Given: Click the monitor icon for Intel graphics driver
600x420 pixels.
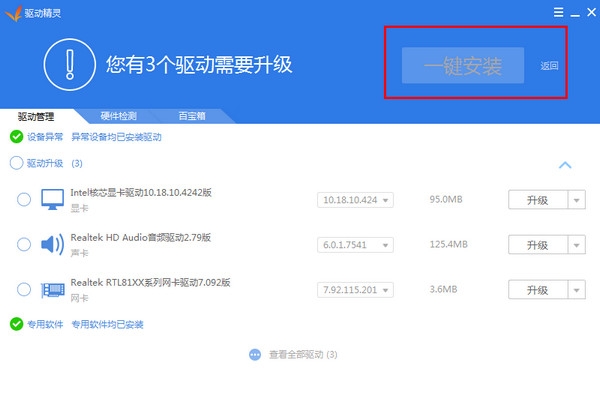Looking at the screenshot, I should point(52,199).
